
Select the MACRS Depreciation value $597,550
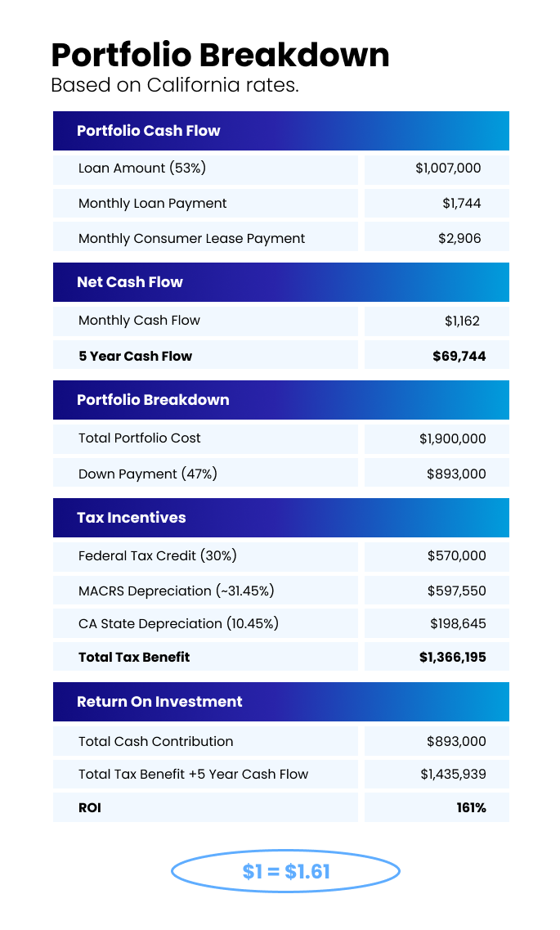[x=456, y=591]
